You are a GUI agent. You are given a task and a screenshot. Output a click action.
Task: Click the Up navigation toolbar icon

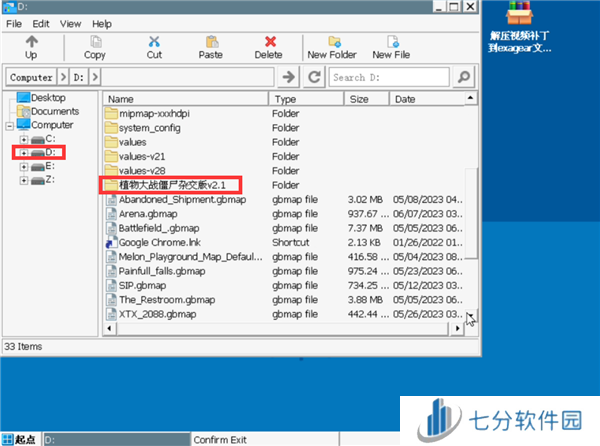pyautogui.click(x=31, y=42)
